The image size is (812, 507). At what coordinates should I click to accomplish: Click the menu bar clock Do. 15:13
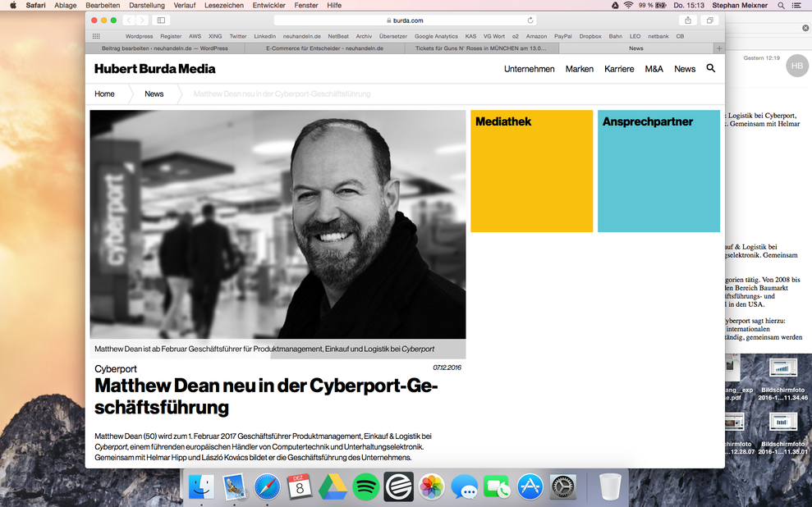click(x=689, y=5)
